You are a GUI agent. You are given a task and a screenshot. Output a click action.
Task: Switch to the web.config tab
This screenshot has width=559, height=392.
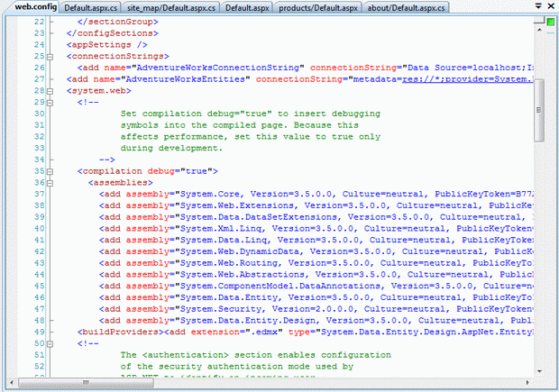click(35, 7)
